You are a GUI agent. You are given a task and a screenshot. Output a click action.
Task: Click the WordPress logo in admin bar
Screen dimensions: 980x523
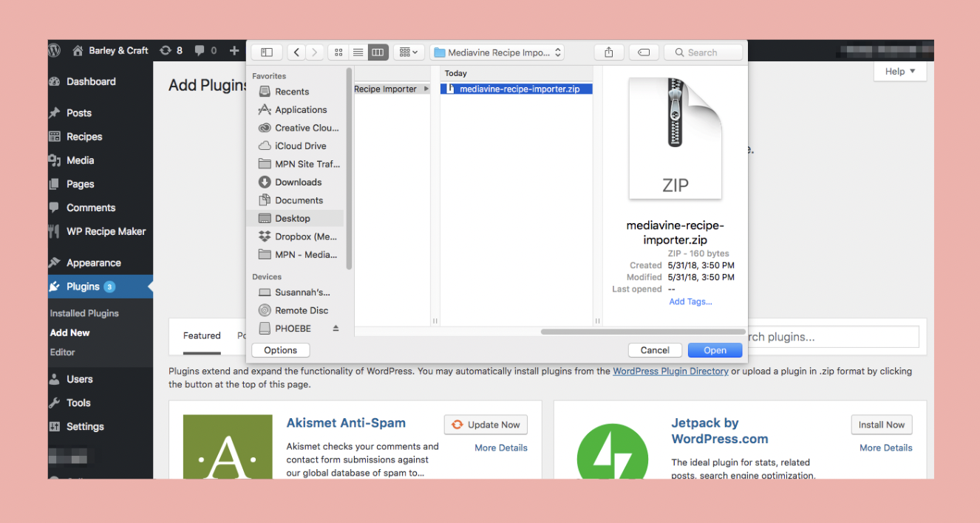pos(54,50)
